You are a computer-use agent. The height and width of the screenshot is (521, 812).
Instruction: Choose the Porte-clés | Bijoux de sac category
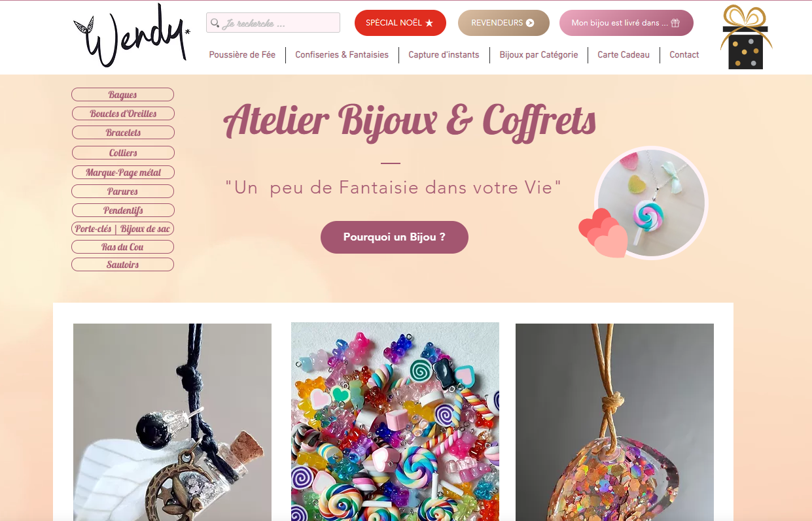click(123, 229)
